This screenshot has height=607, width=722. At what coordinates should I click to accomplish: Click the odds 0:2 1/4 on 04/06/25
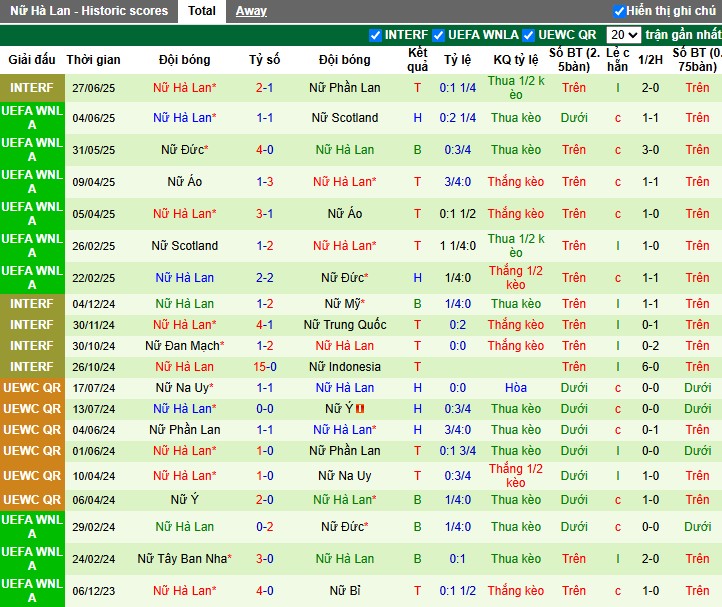(x=457, y=118)
